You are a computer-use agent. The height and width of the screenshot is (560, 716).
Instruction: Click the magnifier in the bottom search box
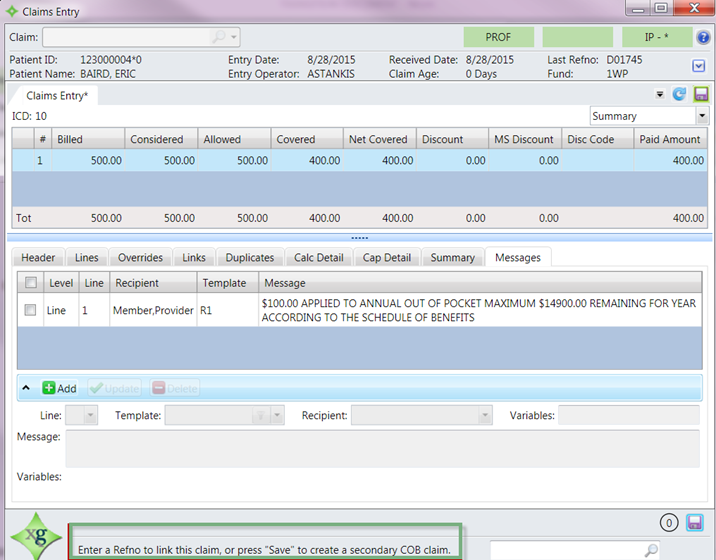[x=651, y=550]
